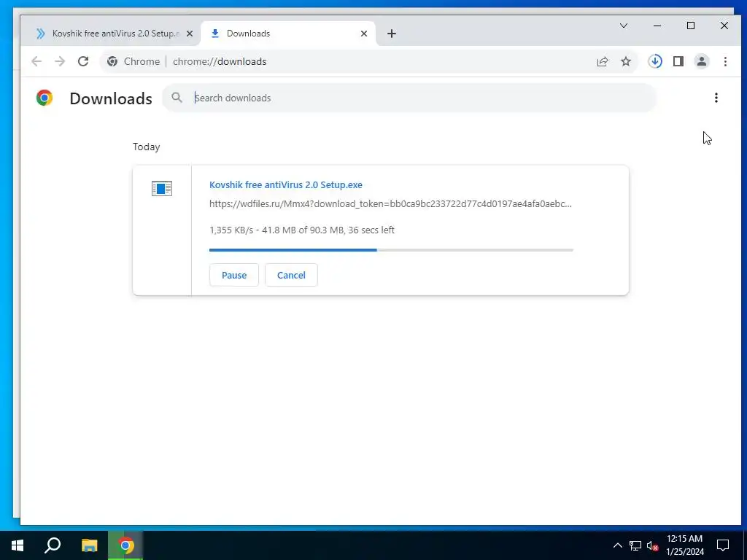747x560 pixels.
Task: Cancel the current download
Action: point(291,275)
